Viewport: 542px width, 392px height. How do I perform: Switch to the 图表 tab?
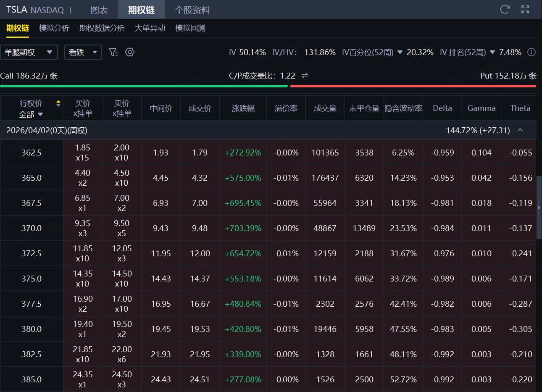tap(99, 10)
